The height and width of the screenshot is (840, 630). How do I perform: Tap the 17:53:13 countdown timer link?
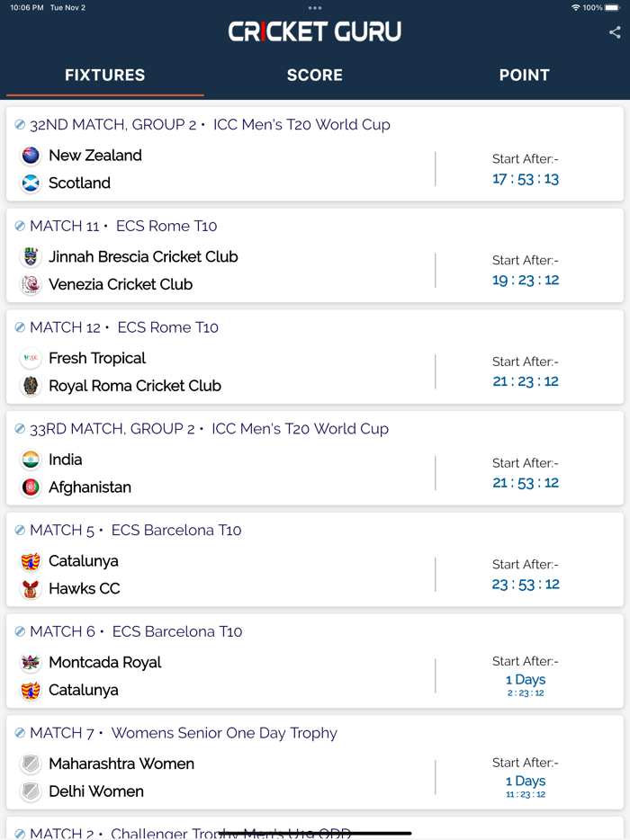pos(525,178)
